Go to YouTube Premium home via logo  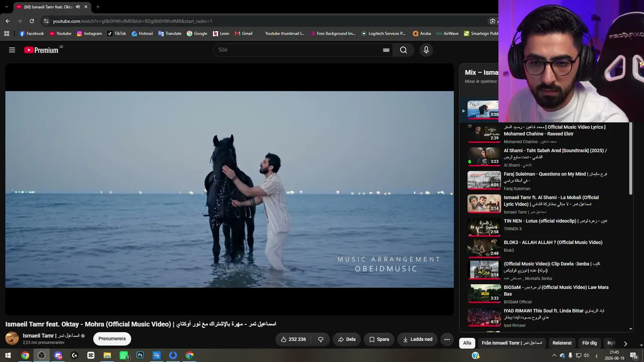click(41, 50)
